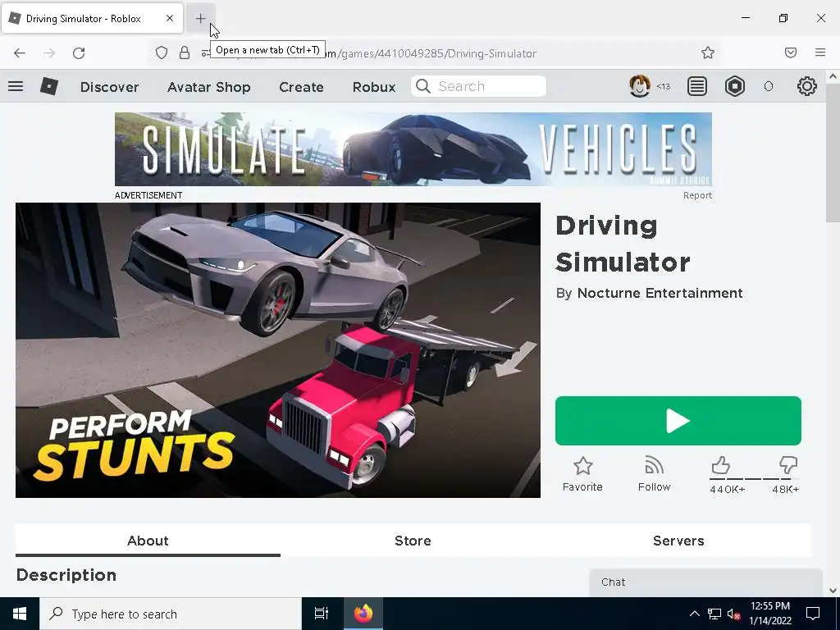Screen dimensions: 840x630
Task: Open the avatar profile icon
Action: pos(639,85)
